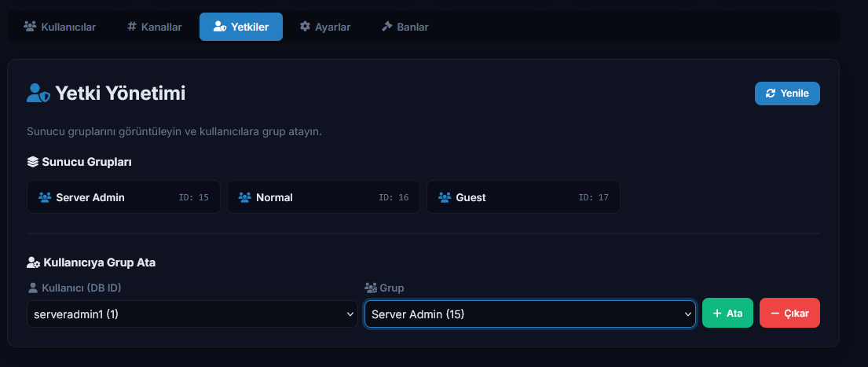Viewport: 868px width, 367px height.
Task: Click the description text about Sunucu gruplarını
Action: pyautogui.click(x=174, y=133)
